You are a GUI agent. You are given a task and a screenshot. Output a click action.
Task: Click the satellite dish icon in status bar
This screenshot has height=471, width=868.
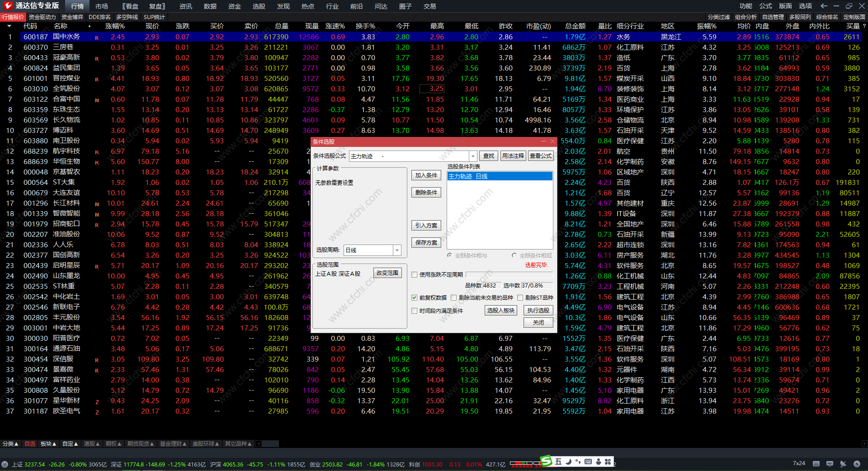(x=843, y=463)
